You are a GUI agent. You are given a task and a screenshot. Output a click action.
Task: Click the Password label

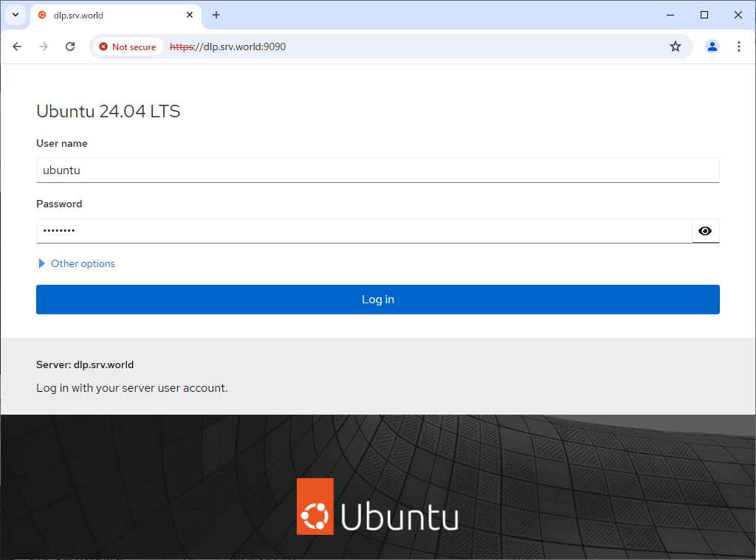click(x=59, y=204)
